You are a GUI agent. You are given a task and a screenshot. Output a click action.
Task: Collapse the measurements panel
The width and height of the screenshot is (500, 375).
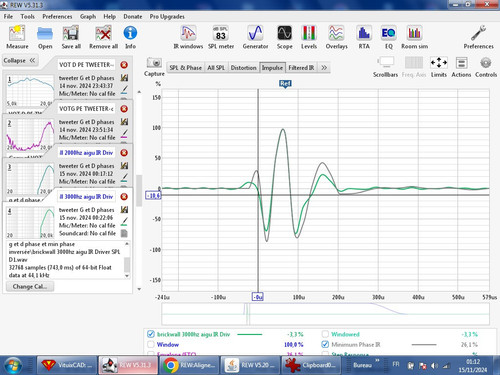coord(19,60)
